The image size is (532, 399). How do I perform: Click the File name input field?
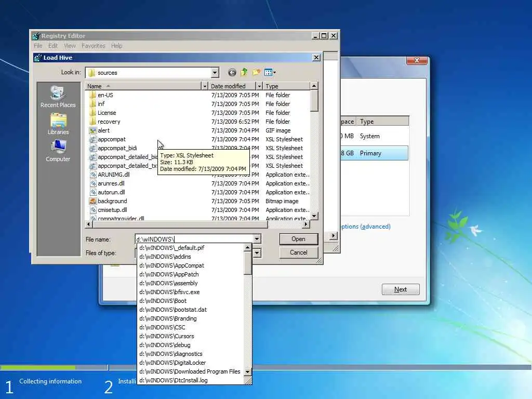click(x=194, y=239)
